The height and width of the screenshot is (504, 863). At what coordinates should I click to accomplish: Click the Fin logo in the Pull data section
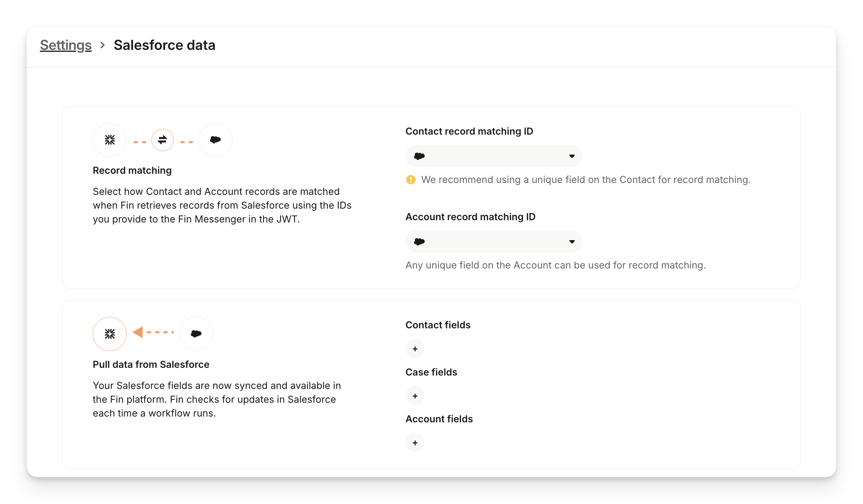(x=110, y=334)
